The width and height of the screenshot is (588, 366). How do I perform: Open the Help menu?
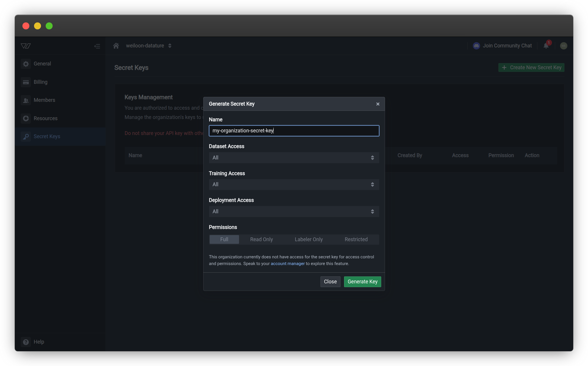click(39, 342)
